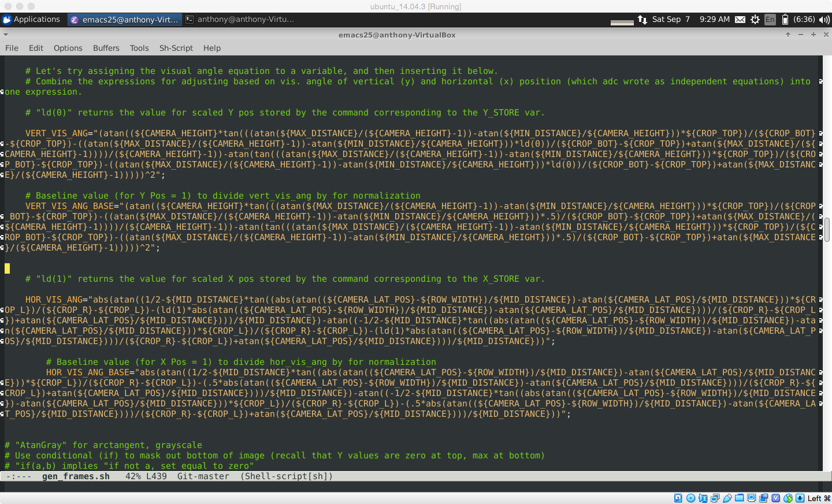Open the Sh-Script menu

(176, 48)
